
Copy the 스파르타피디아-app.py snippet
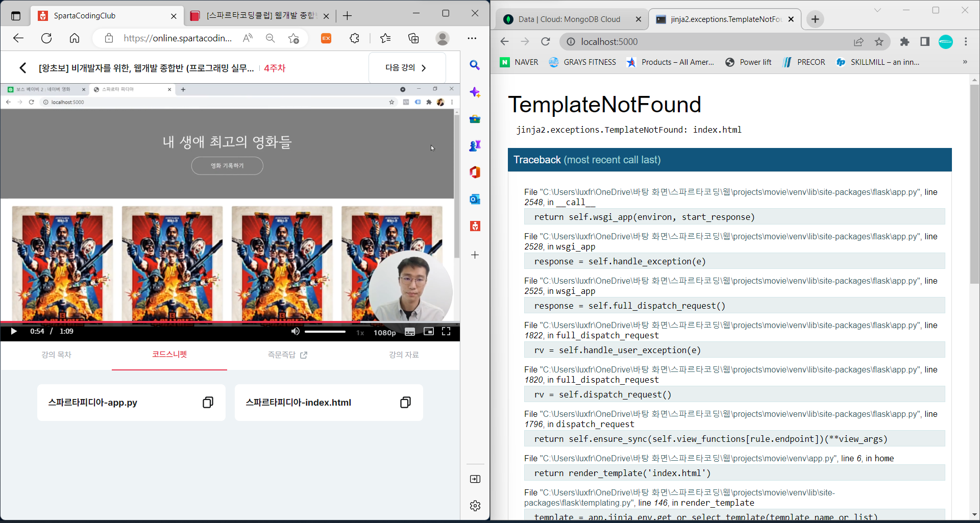[x=208, y=403]
